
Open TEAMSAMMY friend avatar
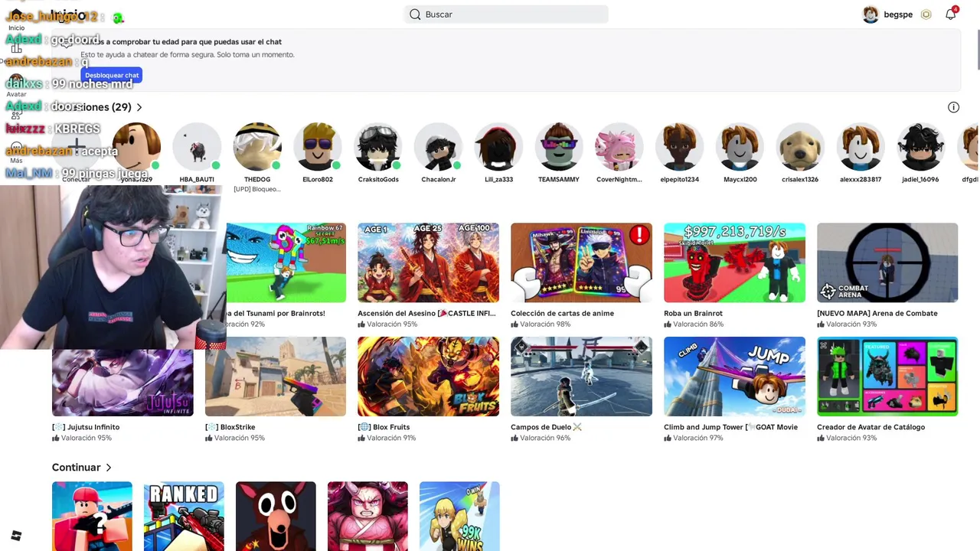point(559,147)
